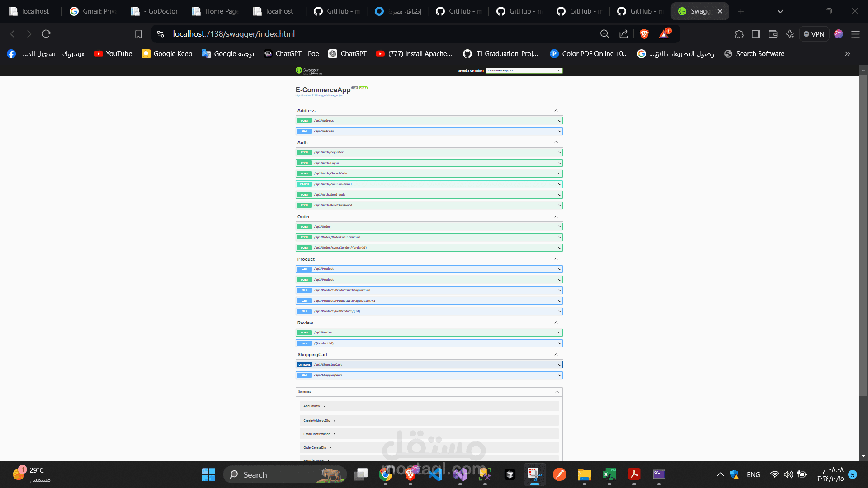Expand PATCH /api/Auth/confirm-email endpoint

[x=429, y=184]
